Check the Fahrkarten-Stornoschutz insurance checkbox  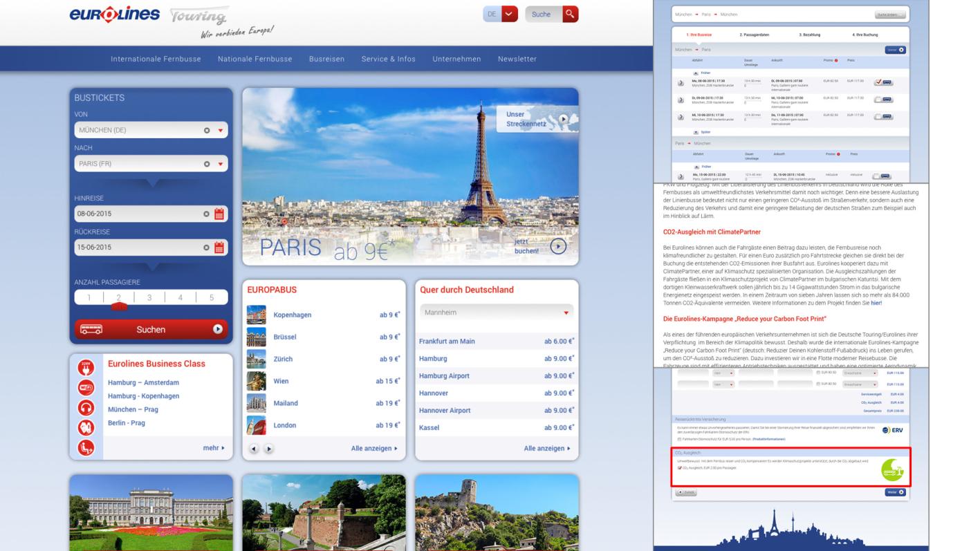(680, 439)
